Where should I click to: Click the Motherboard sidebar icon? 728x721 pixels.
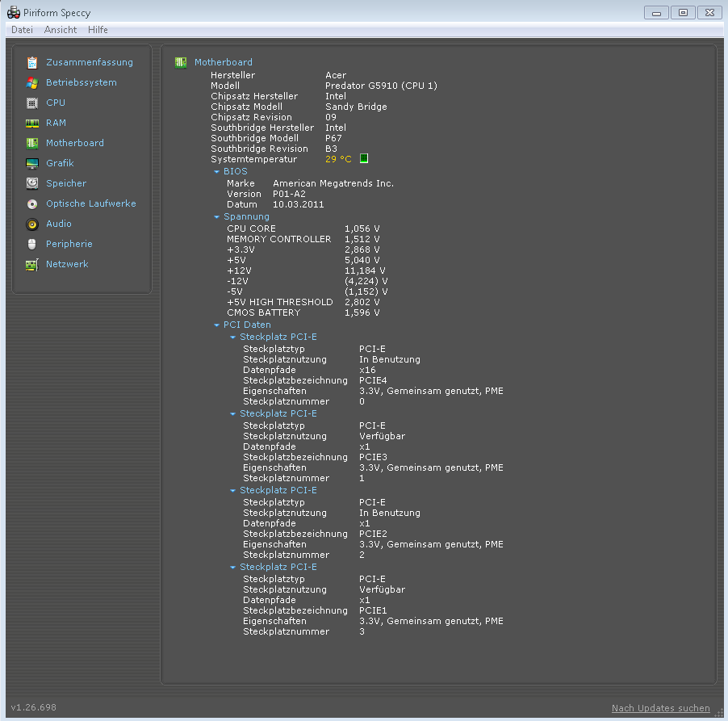pos(32,143)
